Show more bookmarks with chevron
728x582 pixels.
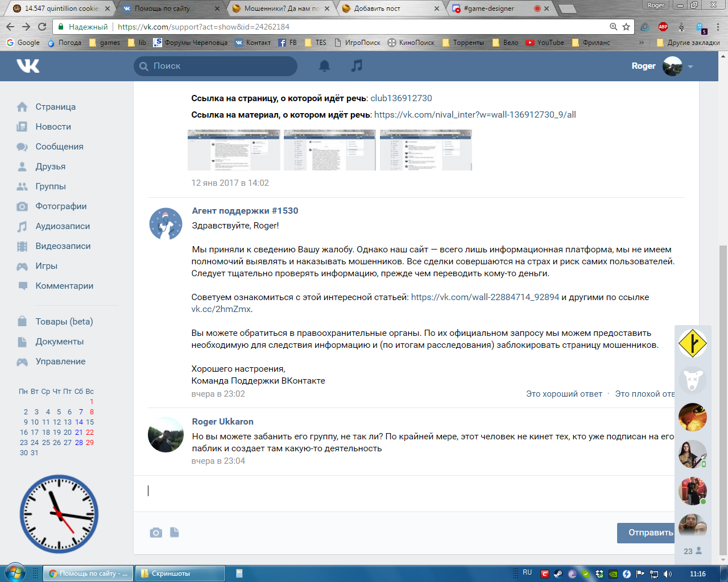tap(642, 43)
